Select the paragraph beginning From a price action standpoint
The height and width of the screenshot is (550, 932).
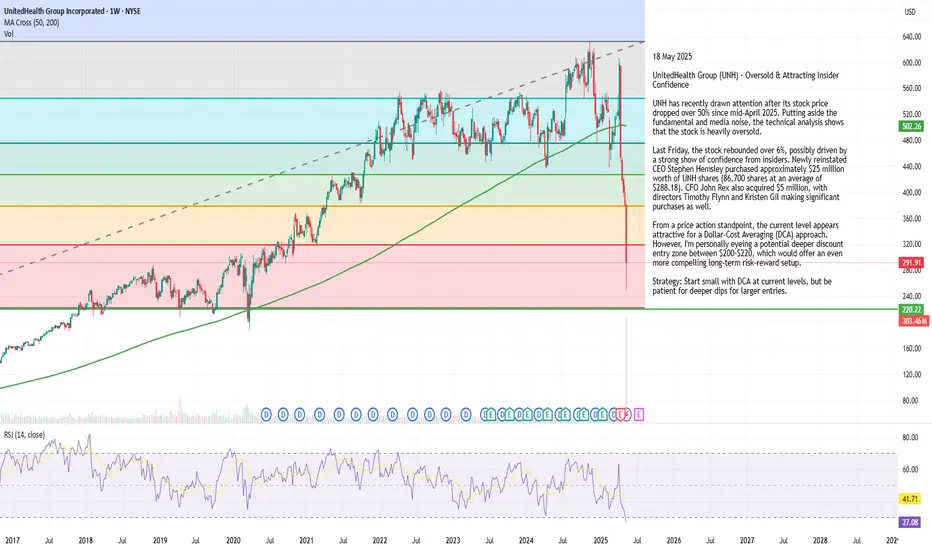point(748,244)
